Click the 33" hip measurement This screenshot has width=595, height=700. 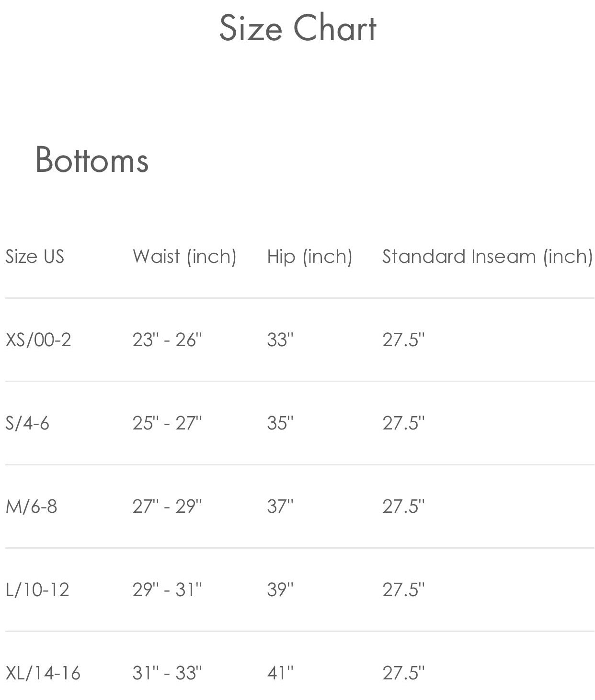(280, 340)
